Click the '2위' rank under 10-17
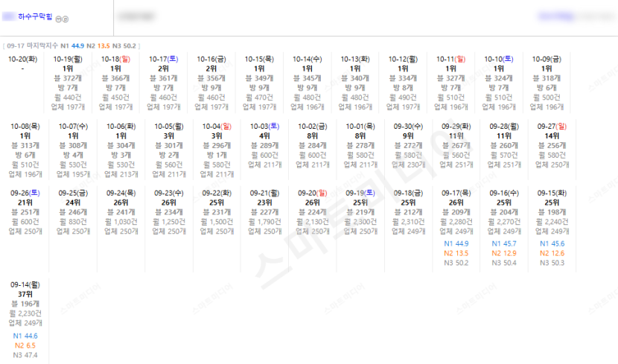The height and width of the screenshot is (364, 618). pyautogui.click(x=164, y=68)
